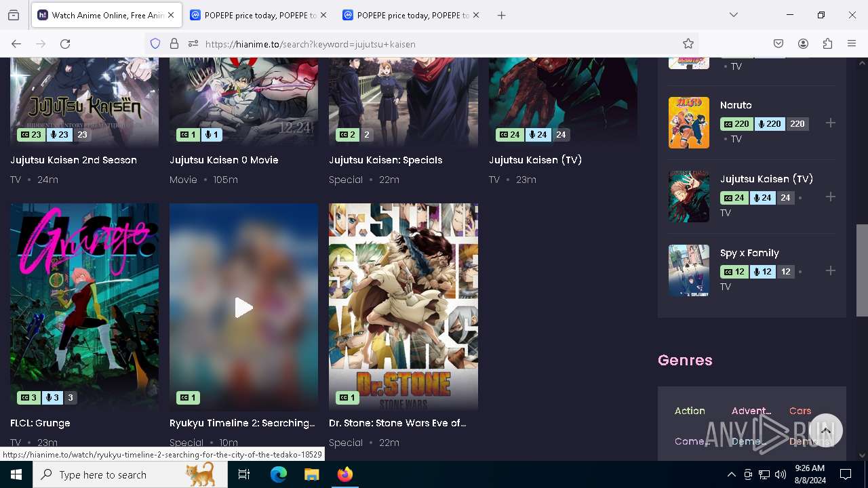This screenshot has height=488, width=868.
Task: Launch Microsoft Edge from the taskbar
Action: 279,474
